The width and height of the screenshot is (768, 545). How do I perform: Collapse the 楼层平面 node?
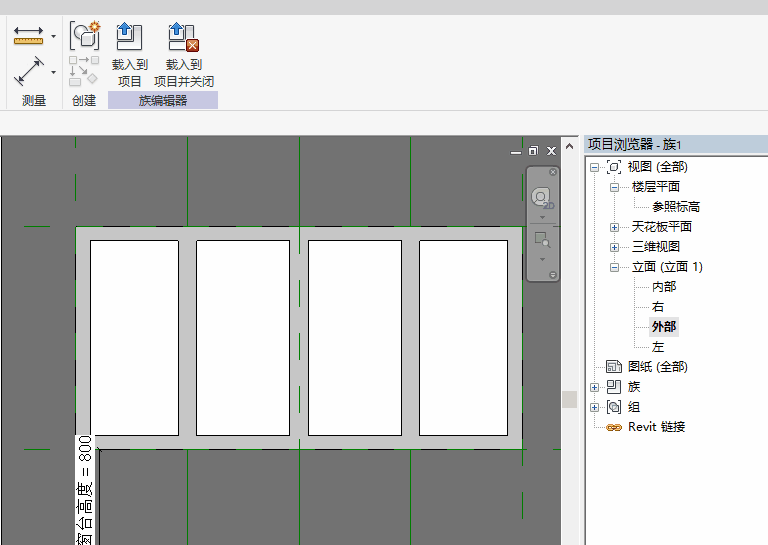click(614, 188)
